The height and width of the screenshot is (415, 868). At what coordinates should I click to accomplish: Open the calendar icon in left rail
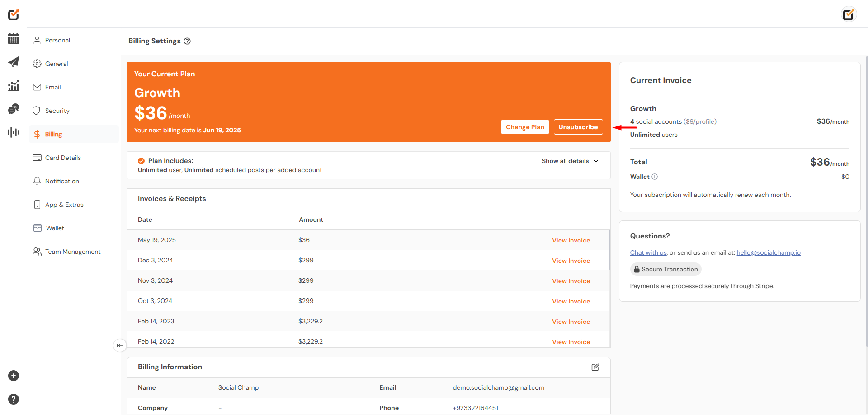pyautogui.click(x=14, y=38)
